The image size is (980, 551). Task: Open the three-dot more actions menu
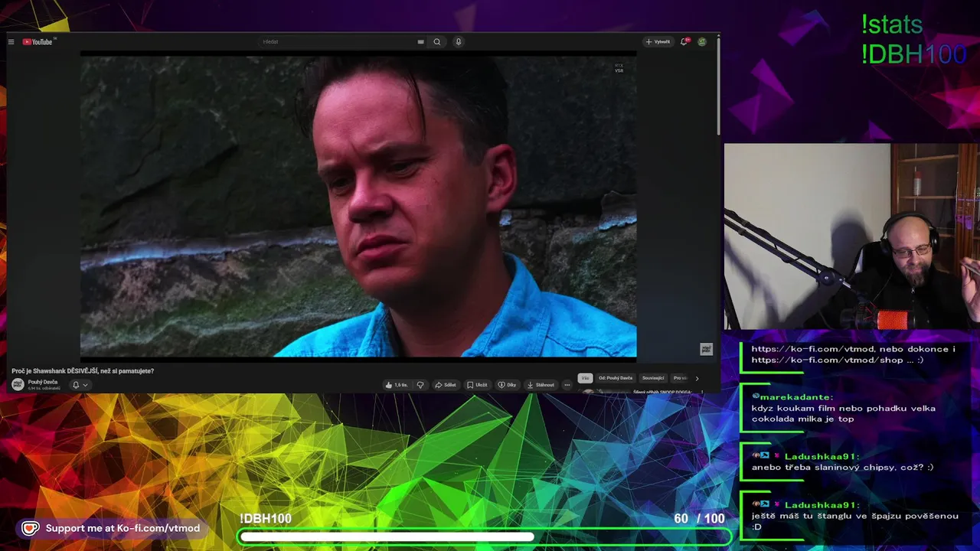point(567,385)
